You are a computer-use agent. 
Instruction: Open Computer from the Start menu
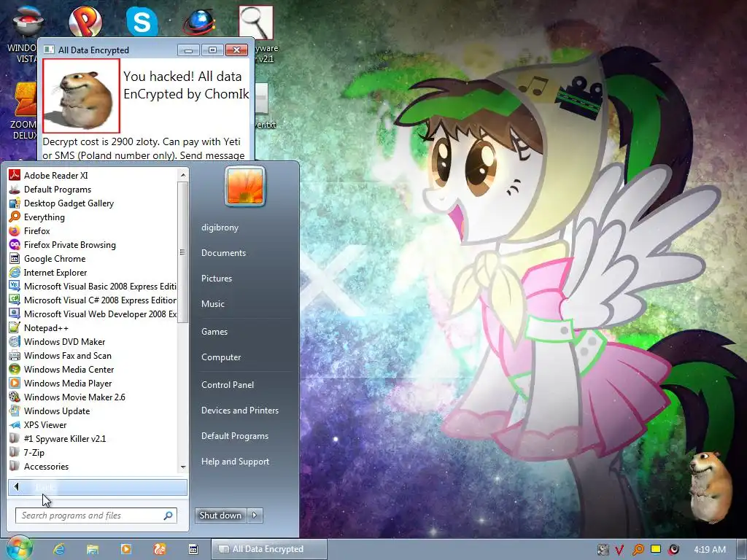tap(221, 357)
